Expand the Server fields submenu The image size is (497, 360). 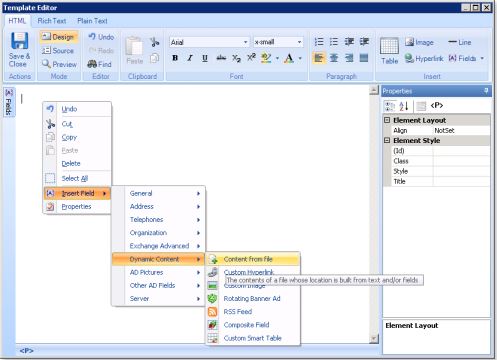(x=158, y=298)
